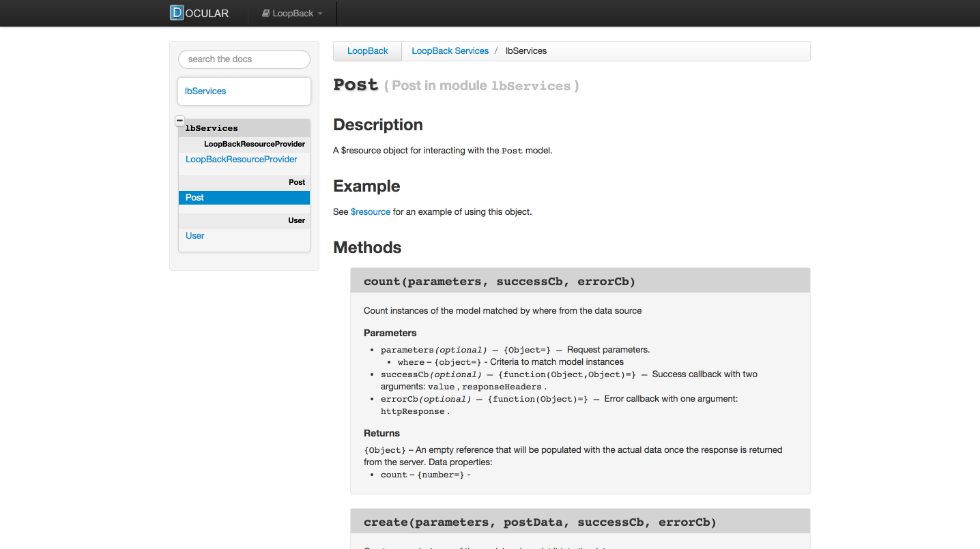Click the Docular D logo icon
The height and width of the screenshot is (549, 980).
pyautogui.click(x=177, y=13)
